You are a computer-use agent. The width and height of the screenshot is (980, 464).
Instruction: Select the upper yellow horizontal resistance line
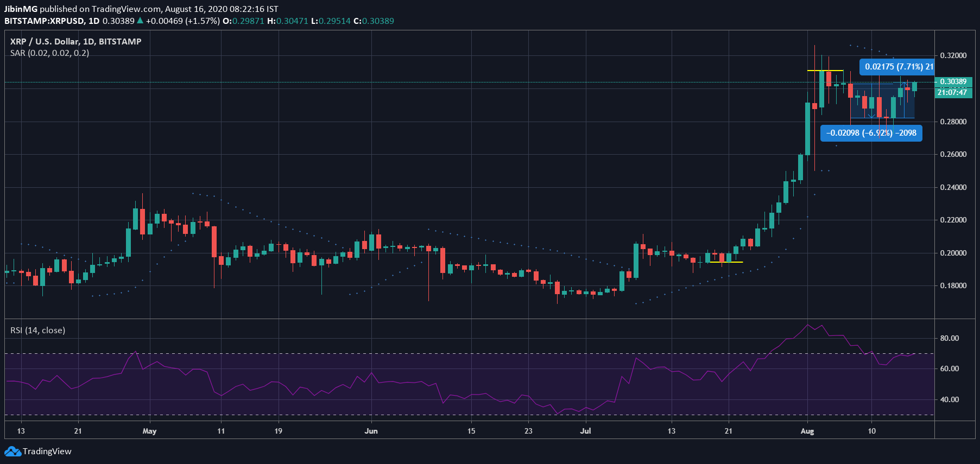pos(825,71)
